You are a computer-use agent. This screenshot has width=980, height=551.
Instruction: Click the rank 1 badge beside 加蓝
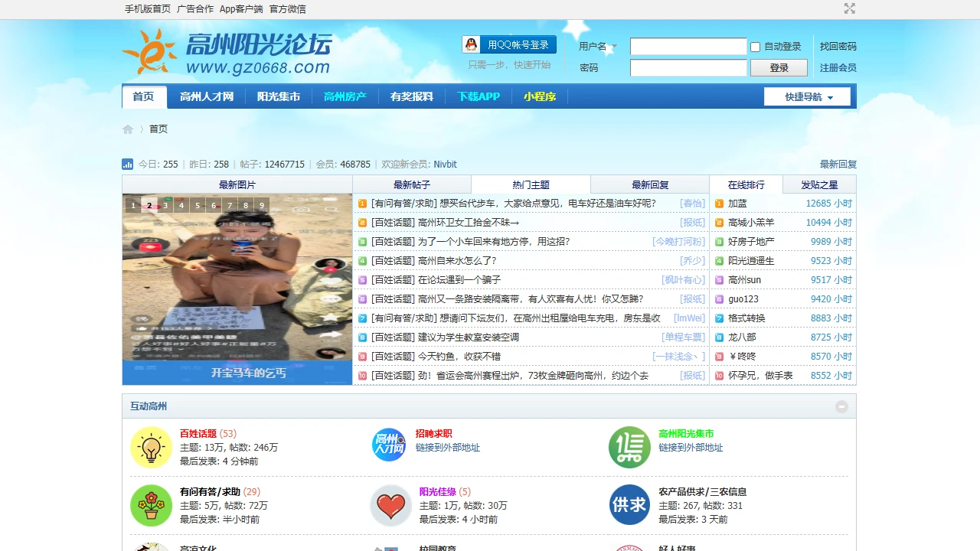(719, 204)
